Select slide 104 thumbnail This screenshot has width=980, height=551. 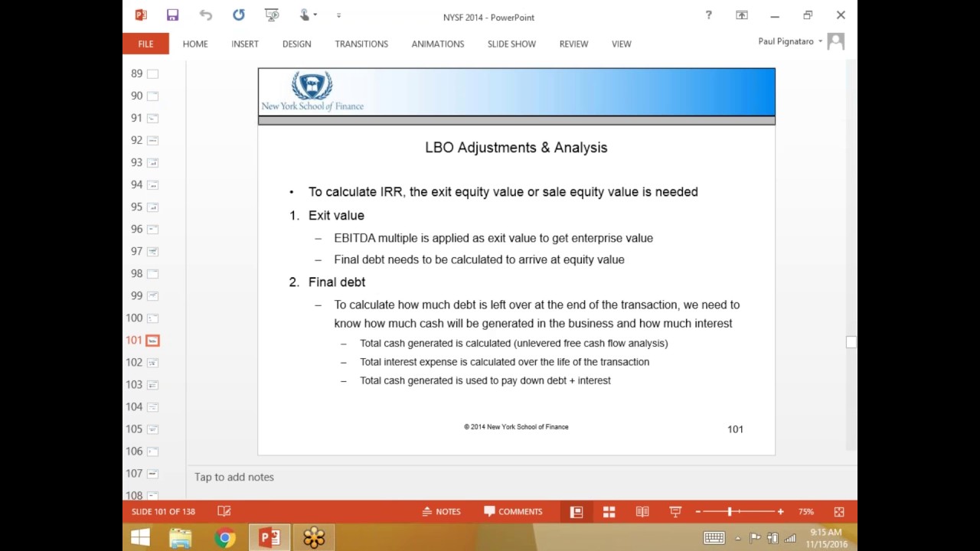click(x=152, y=406)
